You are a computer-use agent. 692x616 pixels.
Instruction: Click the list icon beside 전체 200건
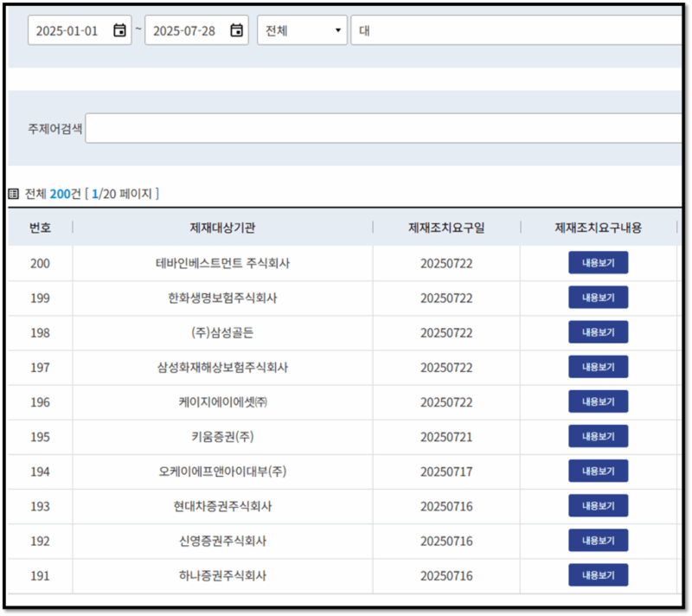tap(14, 194)
